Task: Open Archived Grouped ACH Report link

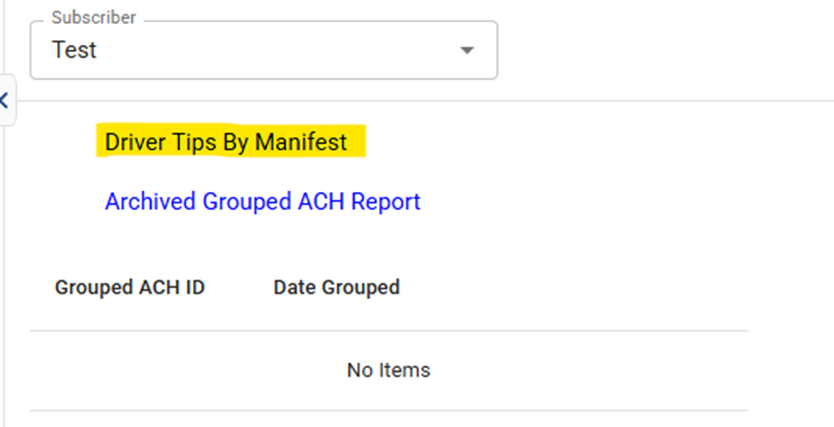Action: [262, 202]
